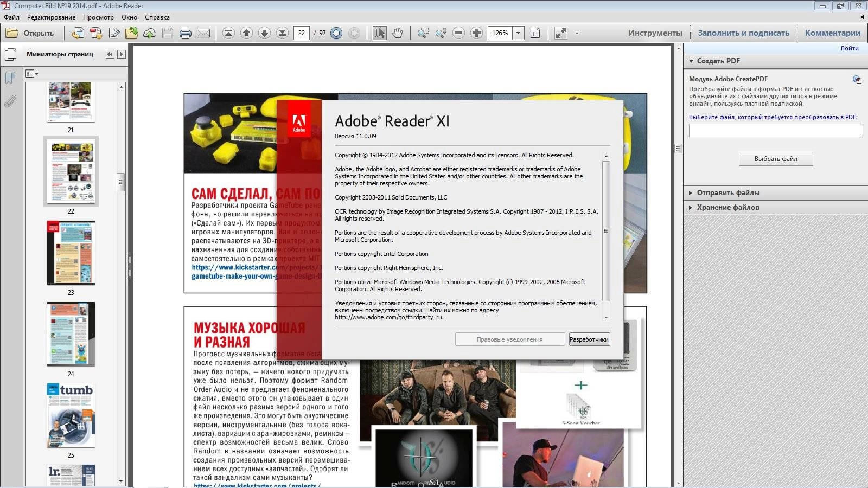Click the CreatePDF module icon in panel
This screenshot has height=488, width=868.
(x=857, y=80)
